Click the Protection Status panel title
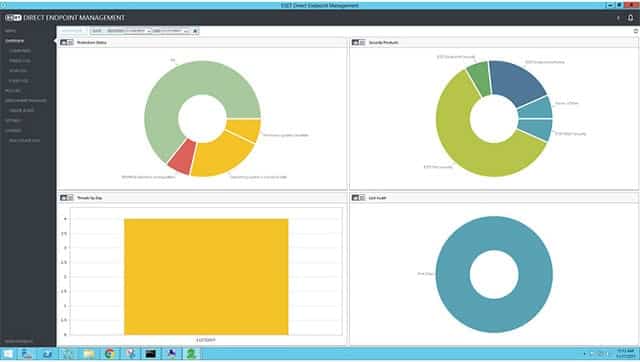This screenshot has height=362, width=640. [x=92, y=42]
